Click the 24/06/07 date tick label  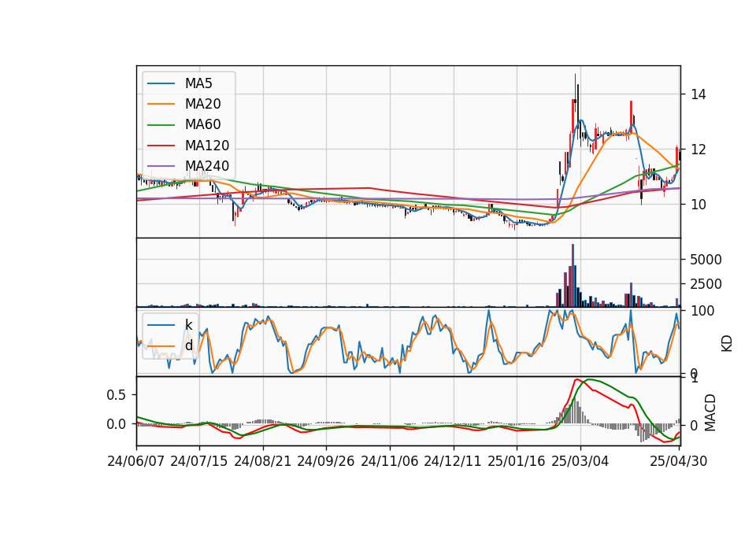point(136,461)
